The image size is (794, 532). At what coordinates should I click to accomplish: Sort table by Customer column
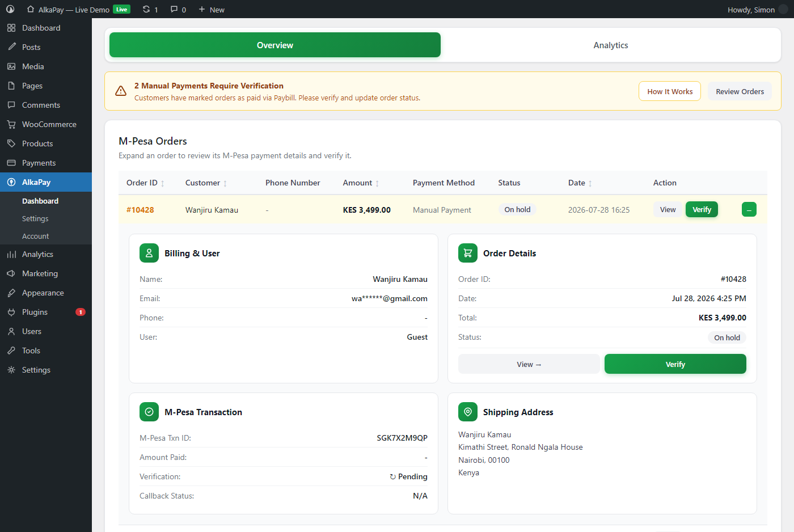pyautogui.click(x=206, y=183)
